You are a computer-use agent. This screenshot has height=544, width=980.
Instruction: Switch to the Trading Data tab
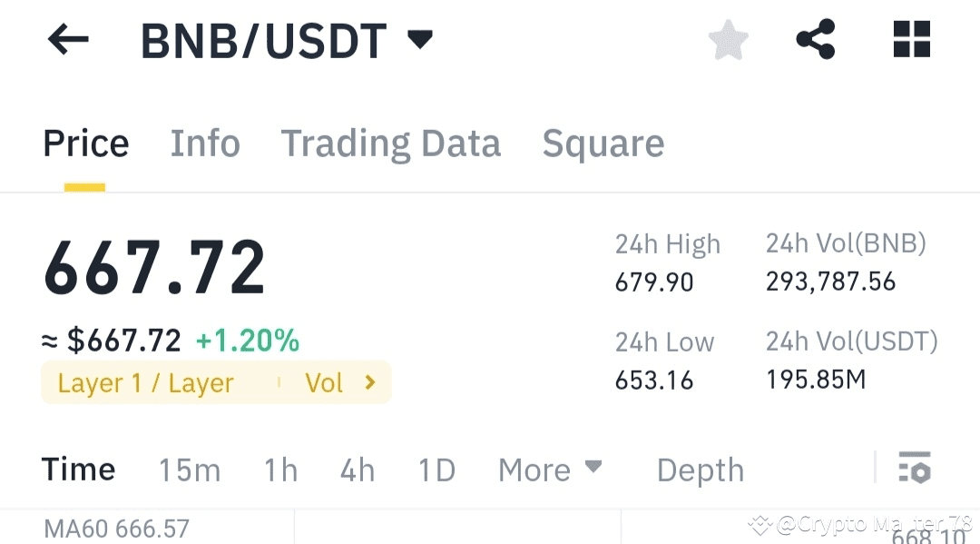click(391, 143)
